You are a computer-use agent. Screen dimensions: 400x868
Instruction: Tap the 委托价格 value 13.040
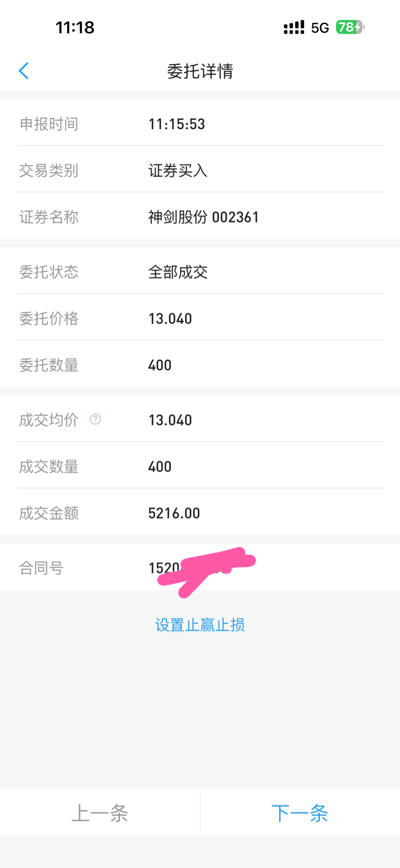170,319
